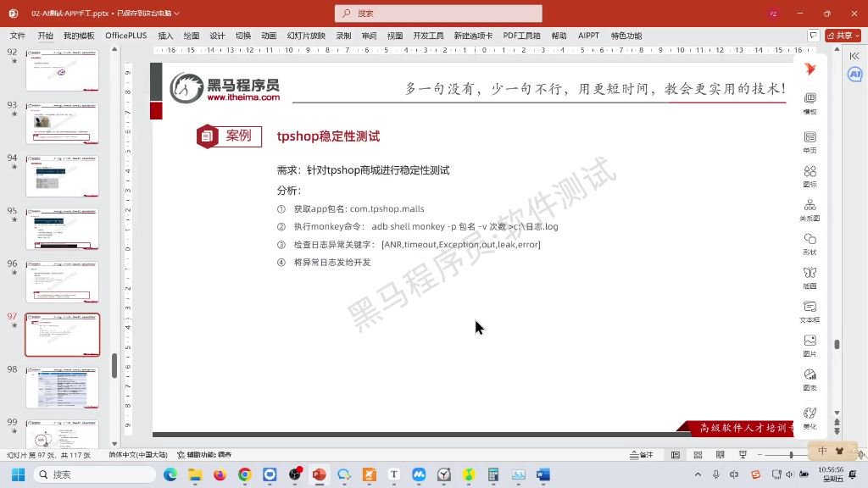Switch to the 动画 (Animations) tab
The height and width of the screenshot is (488, 868).
(269, 36)
